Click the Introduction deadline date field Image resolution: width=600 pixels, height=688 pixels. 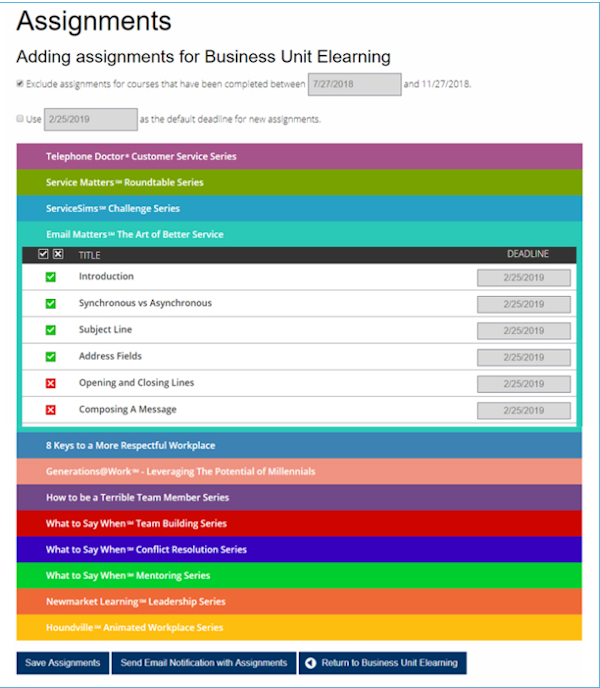(524, 277)
